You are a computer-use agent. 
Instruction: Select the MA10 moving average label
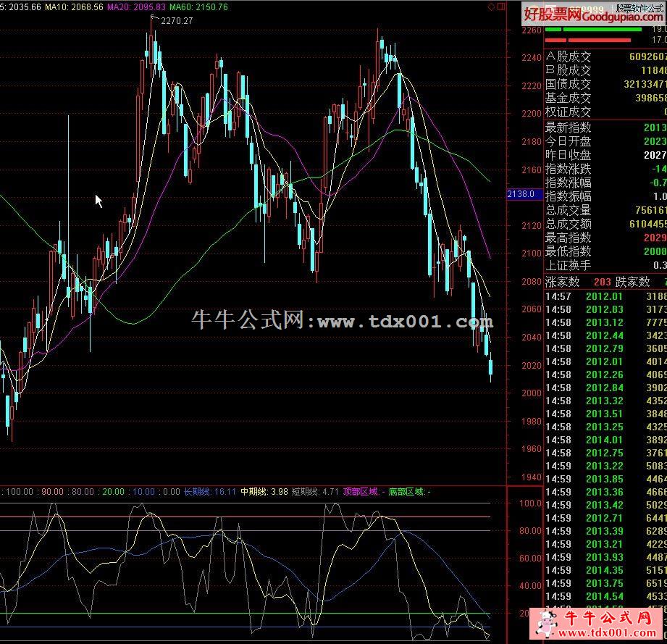pos(62,7)
